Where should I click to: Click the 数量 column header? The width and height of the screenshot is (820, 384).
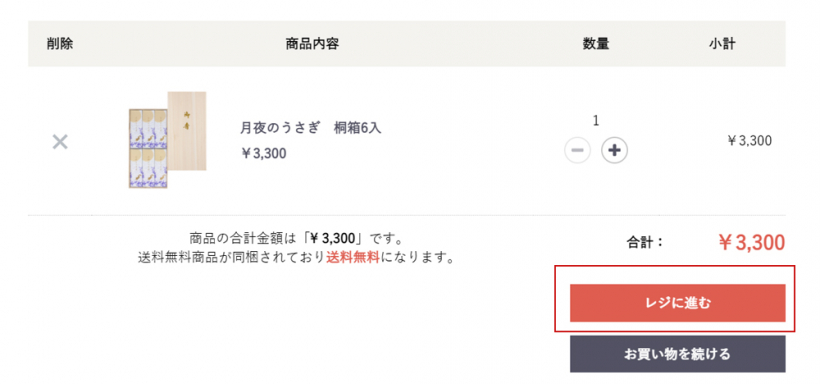(x=596, y=44)
